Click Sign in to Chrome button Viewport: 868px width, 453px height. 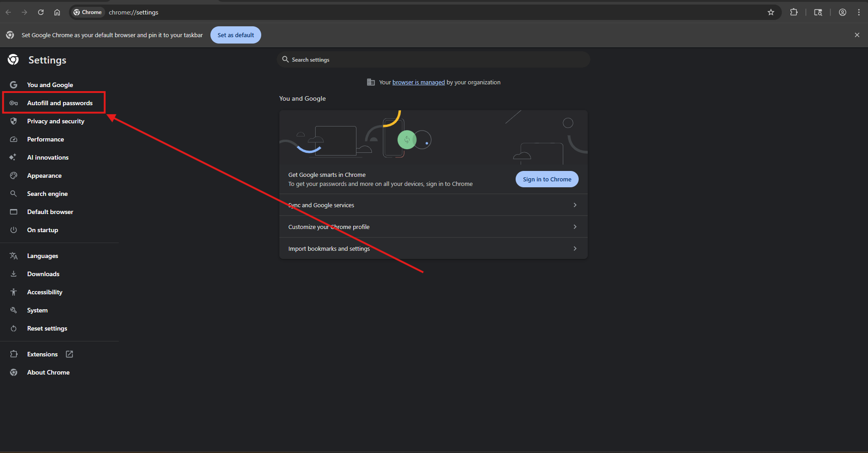(x=547, y=179)
